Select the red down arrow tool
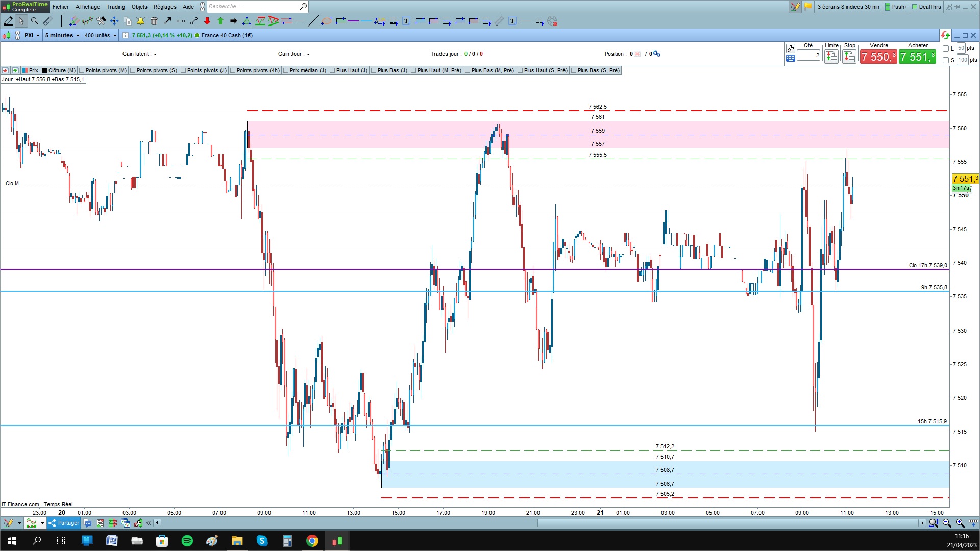The width and height of the screenshot is (980, 551). point(207,21)
